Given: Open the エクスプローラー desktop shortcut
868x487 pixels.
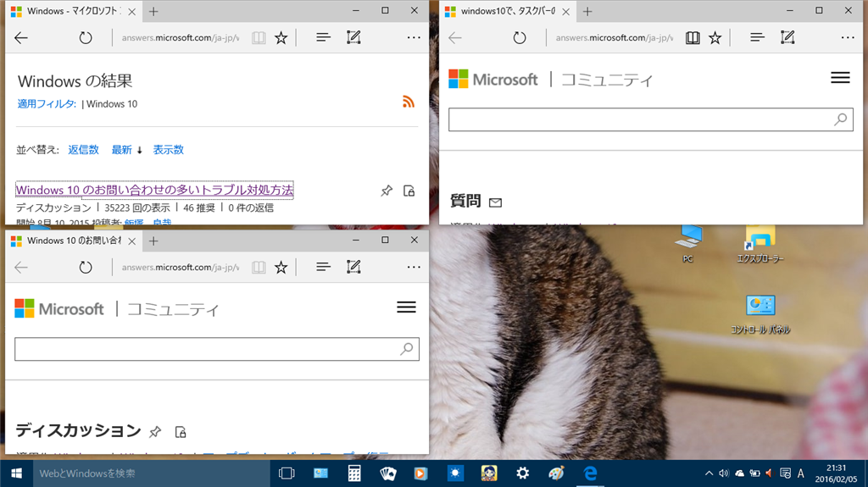Looking at the screenshot, I should (x=760, y=244).
